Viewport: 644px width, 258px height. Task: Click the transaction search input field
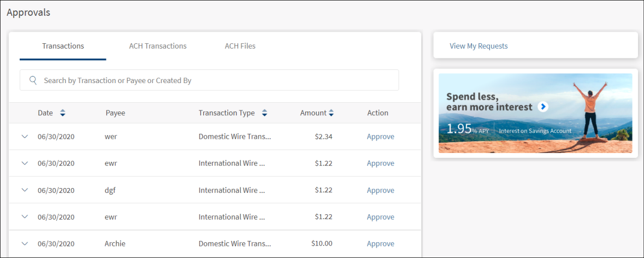point(218,80)
